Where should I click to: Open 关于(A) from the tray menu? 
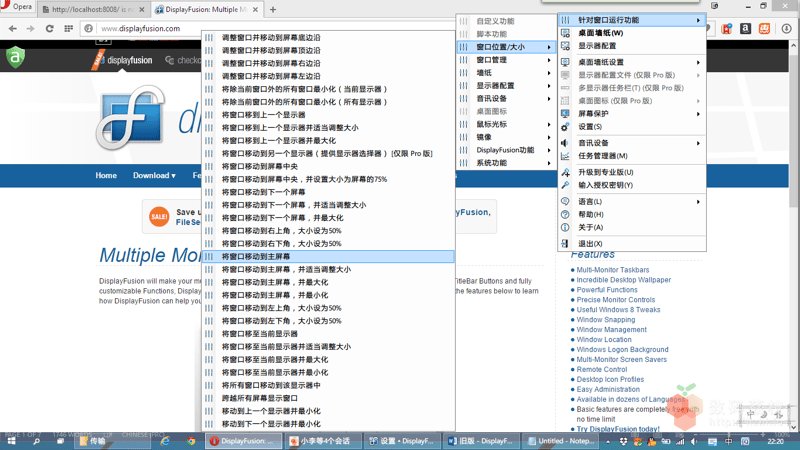pos(632,227)
